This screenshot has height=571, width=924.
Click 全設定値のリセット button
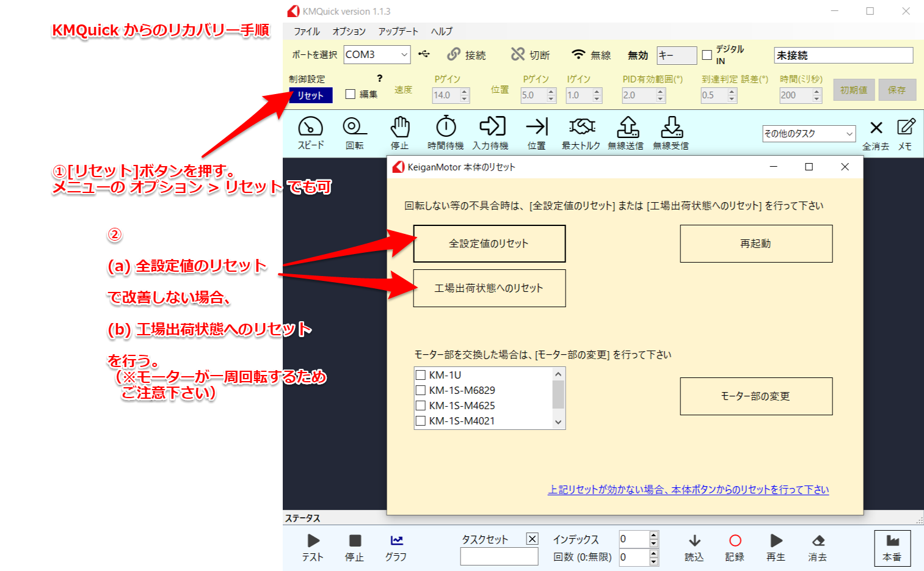point(489,244)
